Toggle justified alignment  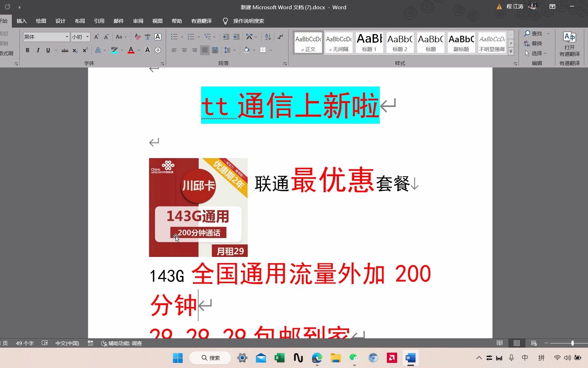(205, 50)
